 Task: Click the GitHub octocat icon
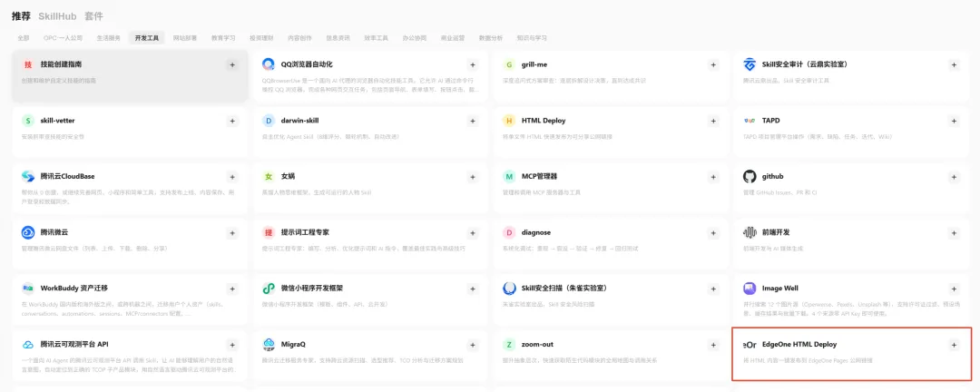(x=750, y=176)
